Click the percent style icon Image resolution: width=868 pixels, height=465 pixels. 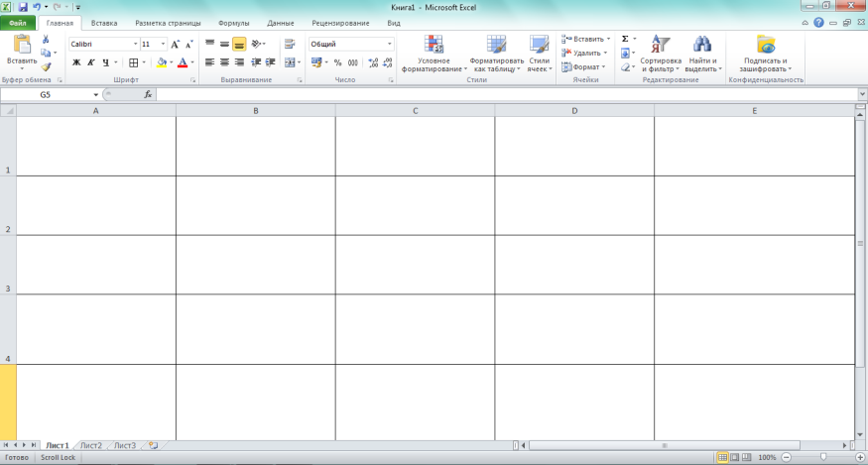tap(338, 62)
